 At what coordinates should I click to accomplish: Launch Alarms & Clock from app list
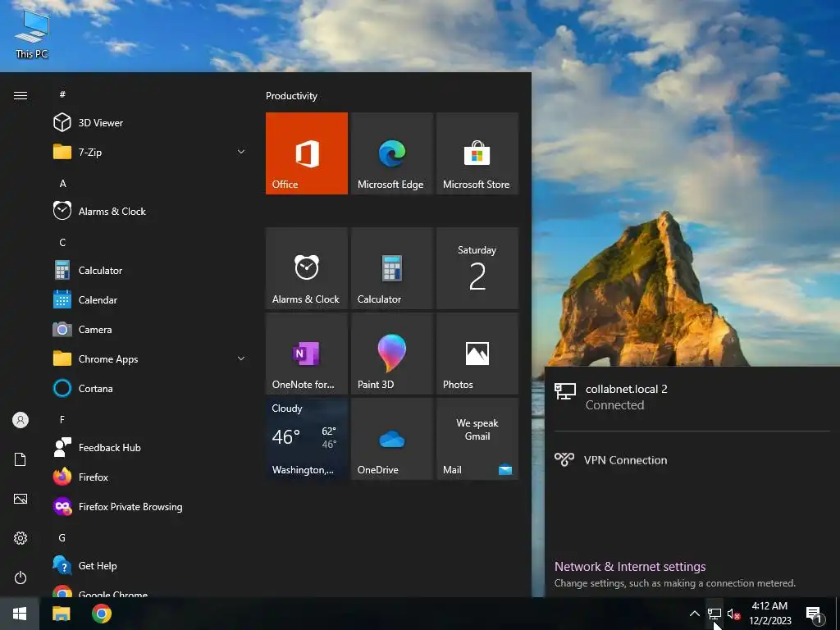[x=150, y=211]
